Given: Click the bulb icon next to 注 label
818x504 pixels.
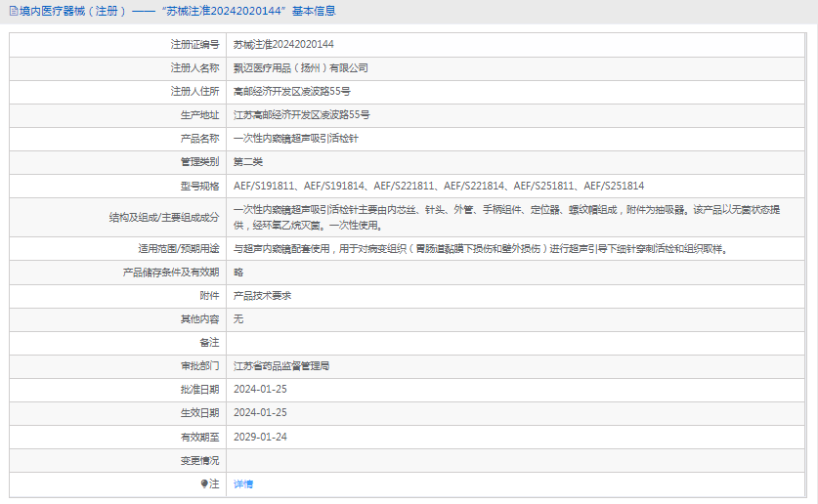Looking at the screenshot, I should pos(204,484).
